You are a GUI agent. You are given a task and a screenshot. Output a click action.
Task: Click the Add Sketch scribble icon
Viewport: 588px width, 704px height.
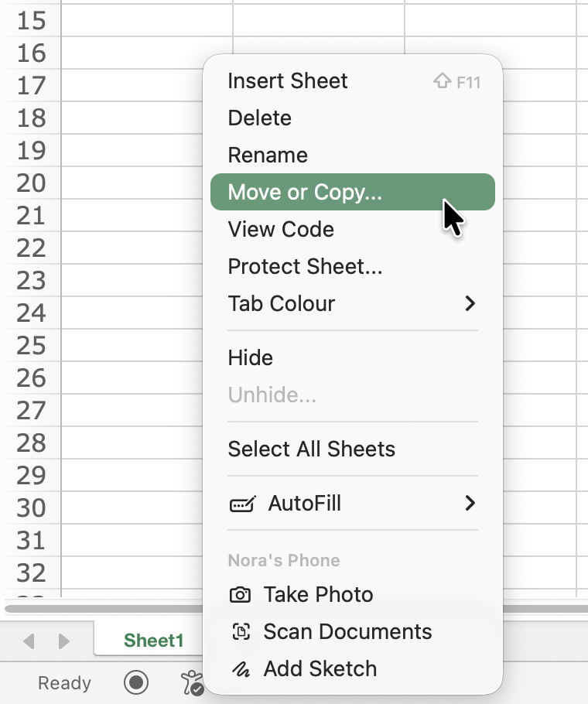click(241, 669)
